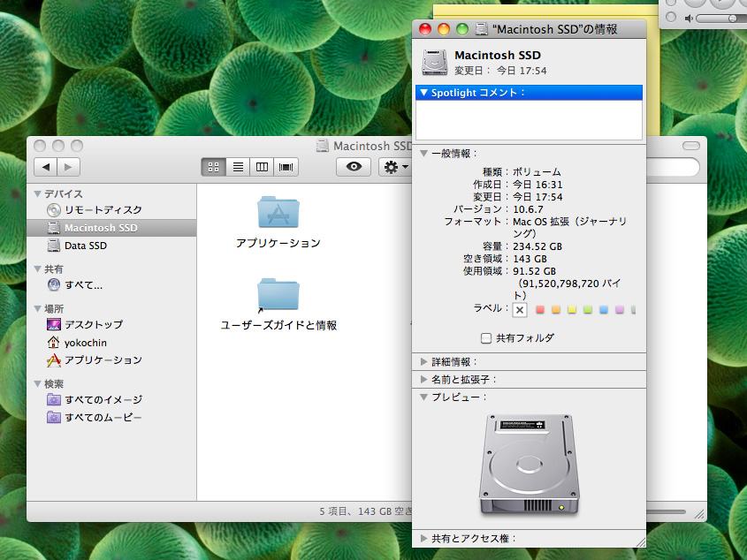Select remote disc (リモートディスク) in sidebar
The width and height of the screenshot is (747, 560).
[111, 210]
